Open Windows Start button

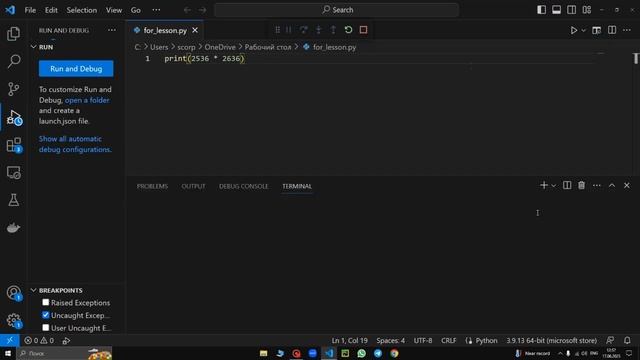coord(8,353)
